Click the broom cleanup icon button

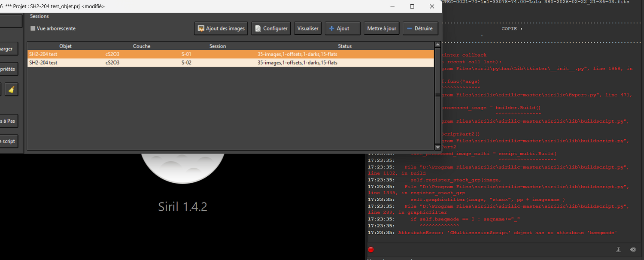[12, 90]
